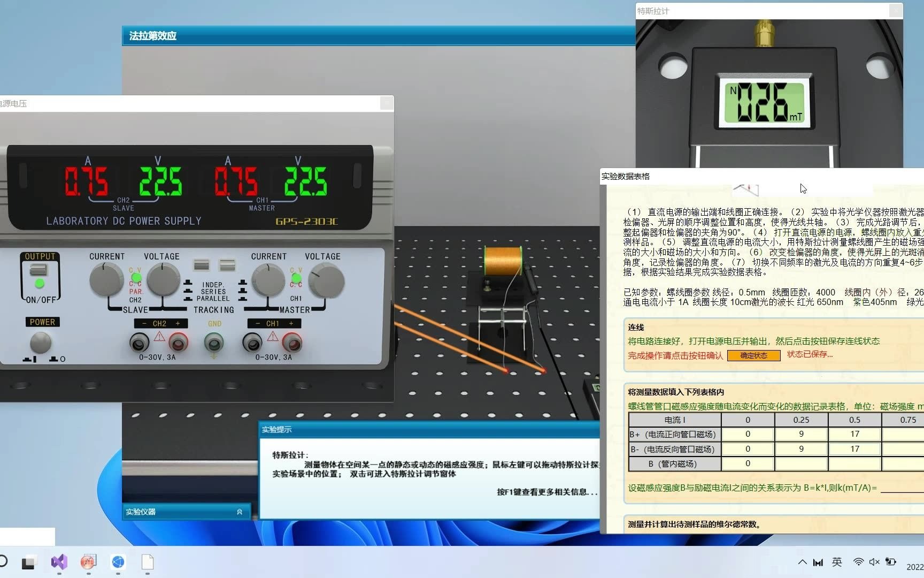Click the 状态已保存 status text
The image size is (924, 578).
(810, 354)
